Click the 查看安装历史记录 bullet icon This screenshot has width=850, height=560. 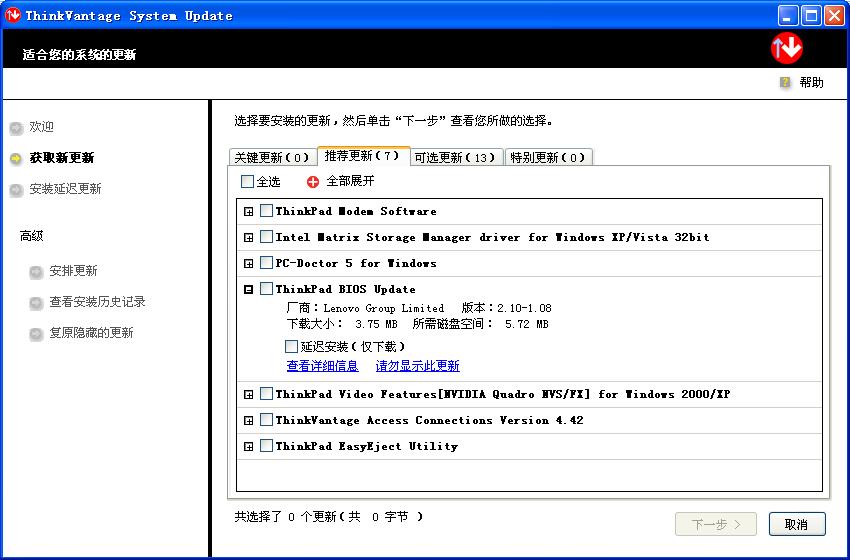(x=36, y=302)
